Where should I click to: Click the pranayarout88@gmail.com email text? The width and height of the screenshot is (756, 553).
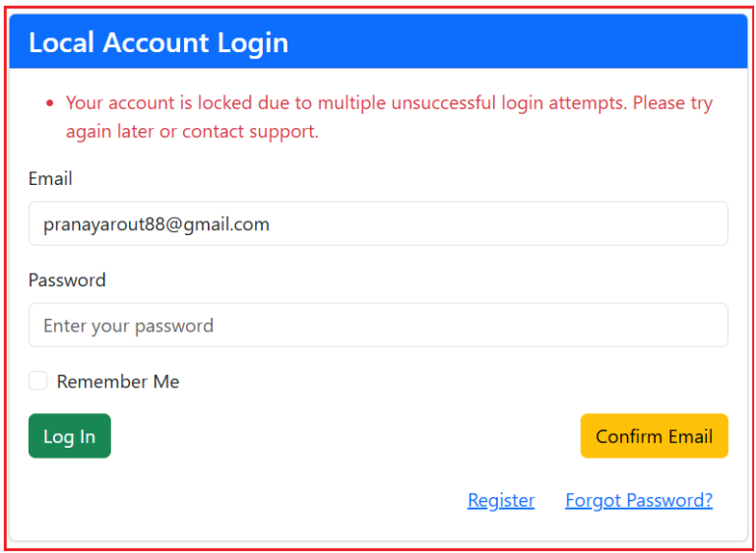(157, 224)
